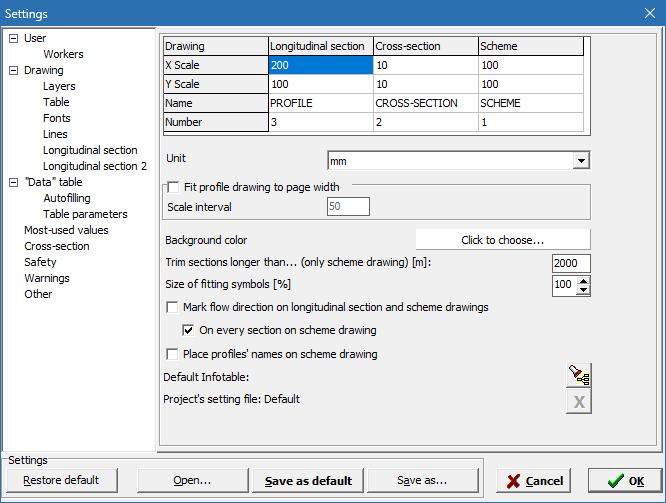The image size is (666, 503).
Task: Increase the fitting symbols size with up arrow
Action: pos(584,281)
